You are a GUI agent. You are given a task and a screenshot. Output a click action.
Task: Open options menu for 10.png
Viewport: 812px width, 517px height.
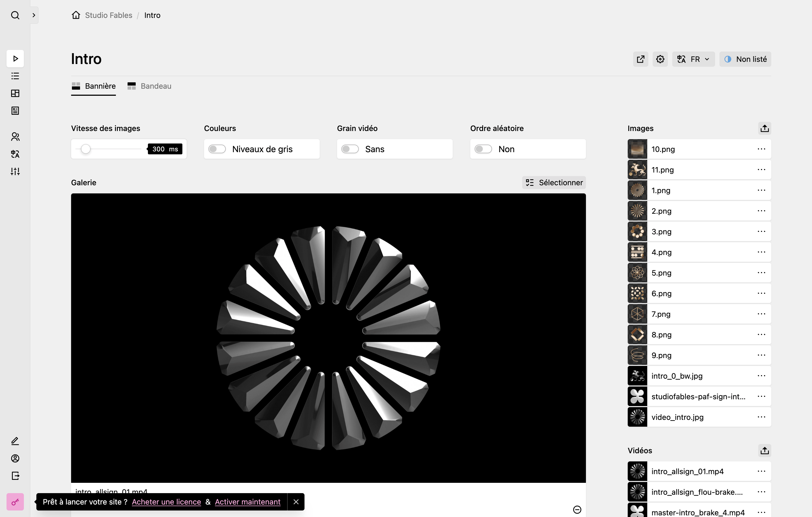pyautogui.click(x=761, y=149)
